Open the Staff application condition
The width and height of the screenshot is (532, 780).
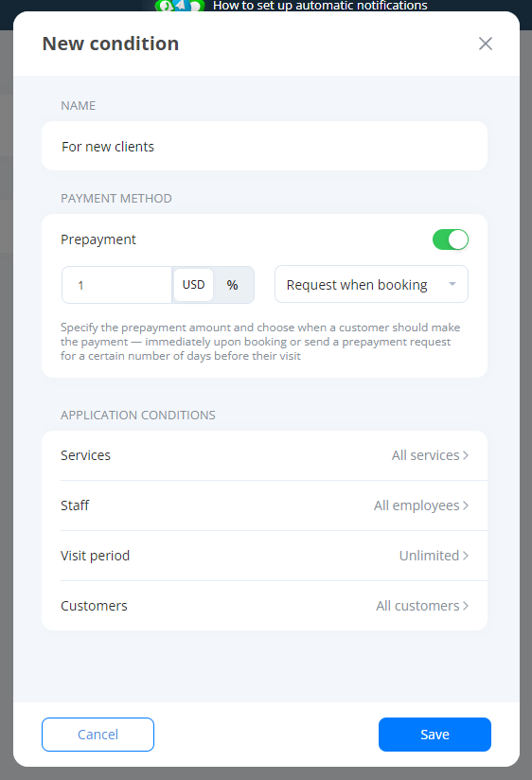click(x=264, y=505)
